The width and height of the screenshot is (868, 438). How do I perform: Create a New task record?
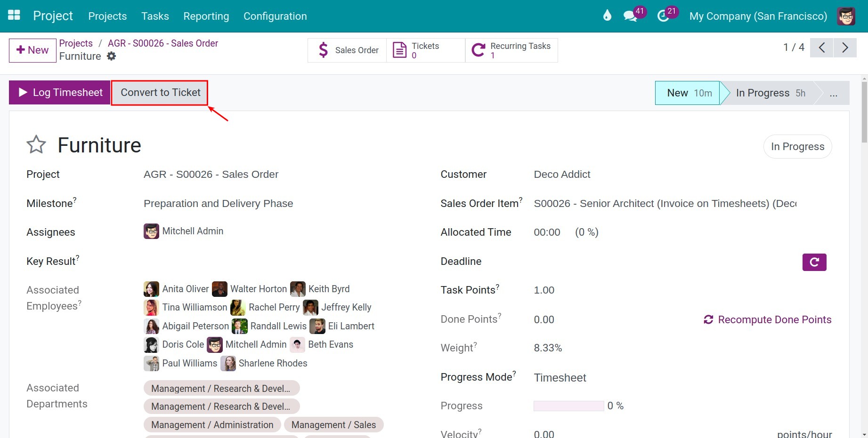click(x=32, y=50)
